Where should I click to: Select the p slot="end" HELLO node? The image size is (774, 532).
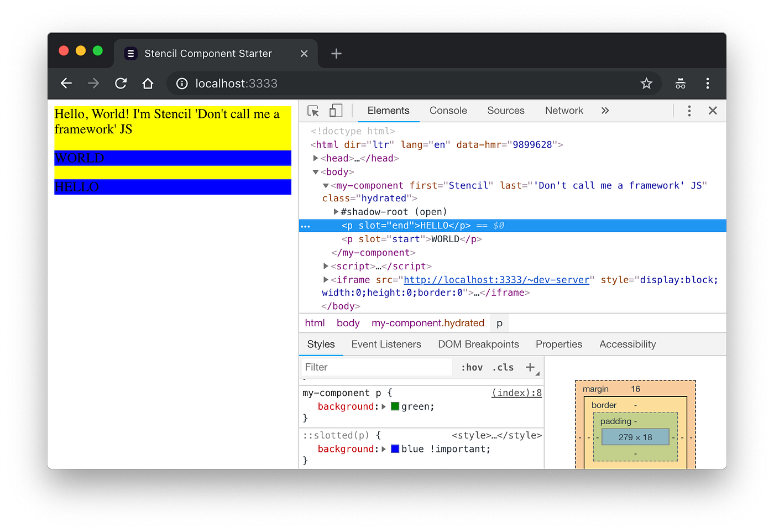point(512,226)
